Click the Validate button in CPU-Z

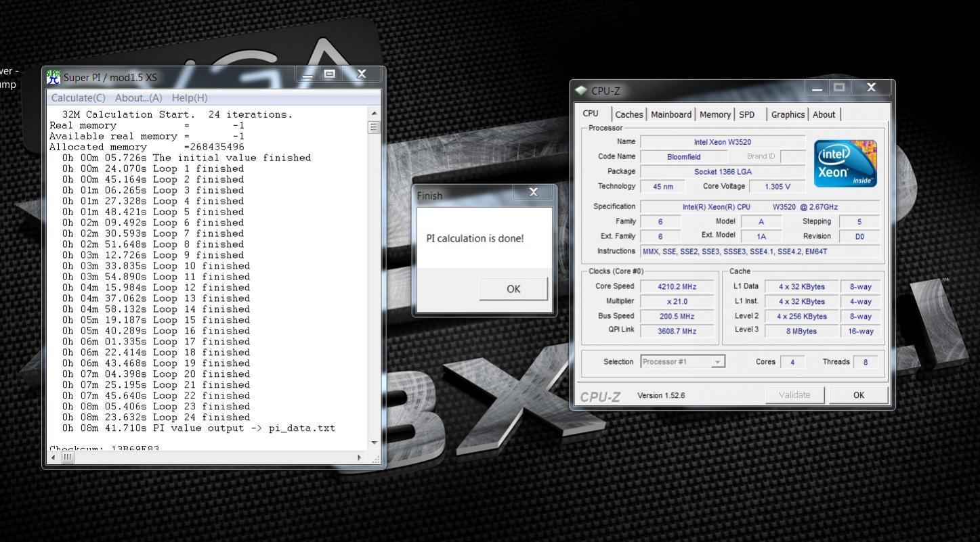click(794, 395)
